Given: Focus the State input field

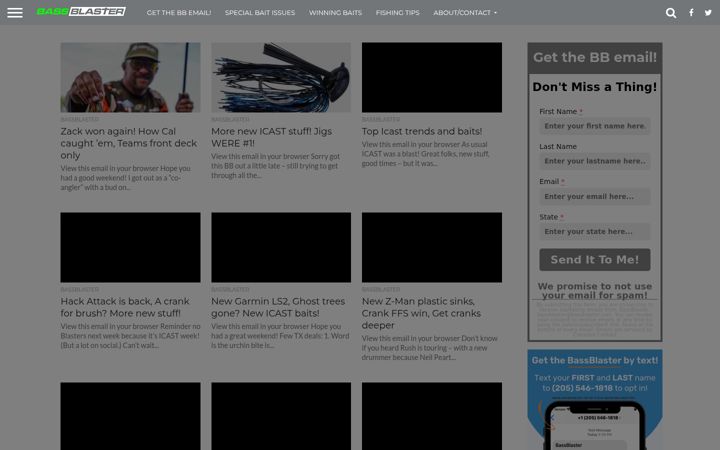Looking at the screenshot, I should click(x=595, y=231).
